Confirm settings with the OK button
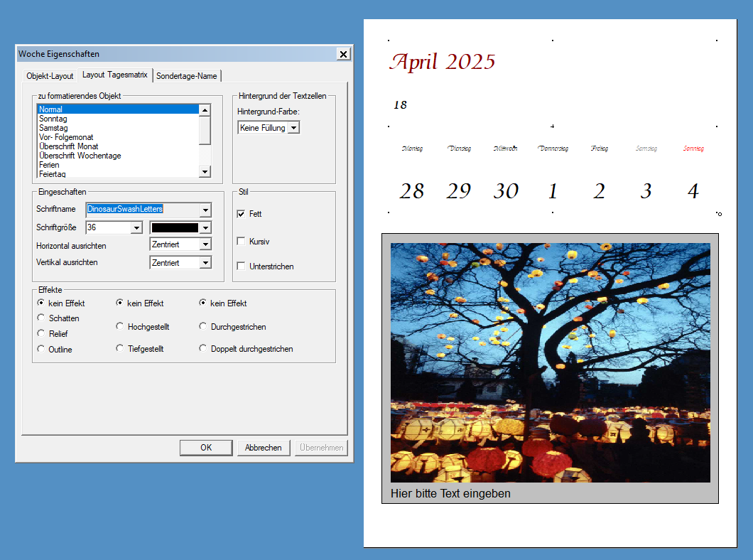The image size is (753, 560). click(205, 448)
